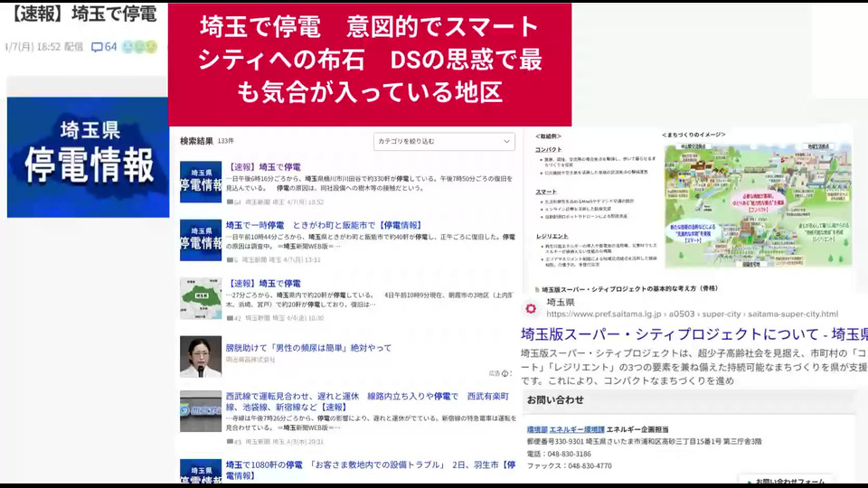The width and height of the screenshot is (868, 488).
Task: Open 西武線で運転見合わせ article link
Action: (x=367, y=401)
